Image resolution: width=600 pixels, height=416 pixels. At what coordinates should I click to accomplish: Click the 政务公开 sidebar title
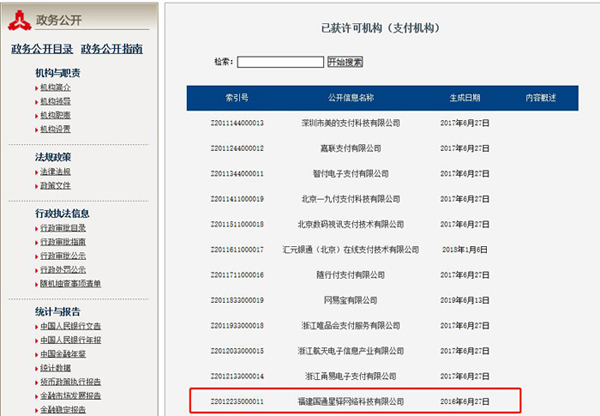tap(59, 20)
